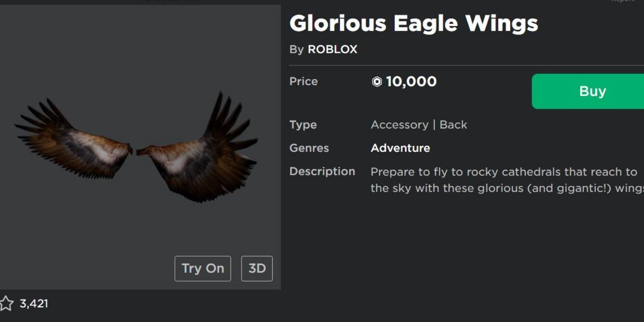
Task: Click the Price label
Action: click(303, 81)
